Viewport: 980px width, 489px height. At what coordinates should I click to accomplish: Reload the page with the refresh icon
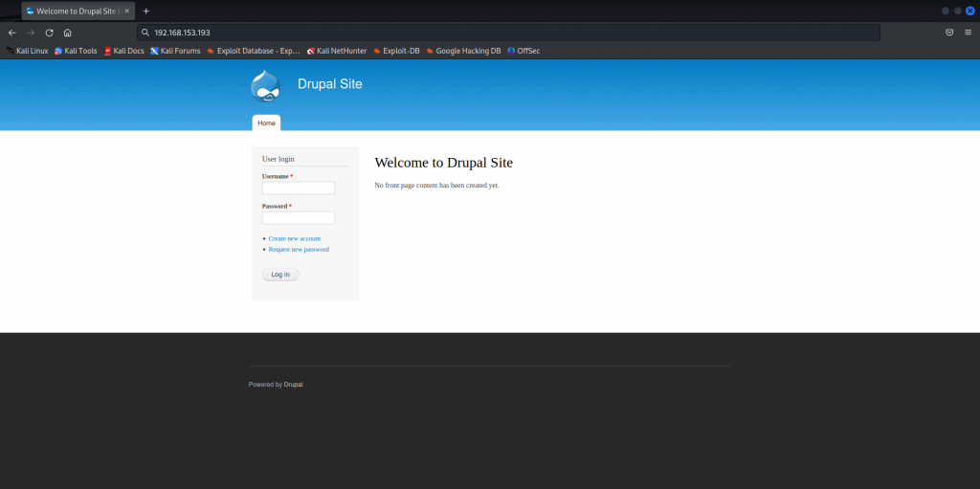click(50, 33)
